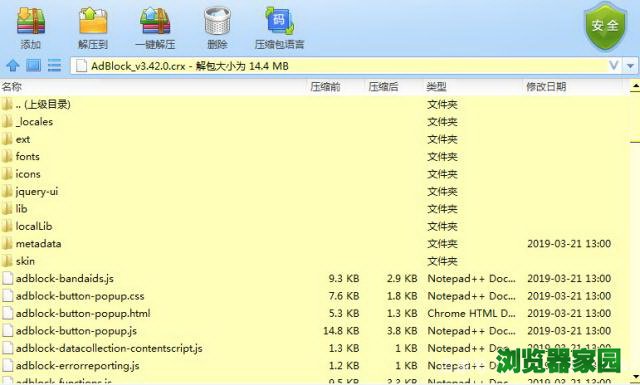The height and width of the screenshot is (385, 640).
Task: Click 1.8 KB compressed size of adblock-button-popup.css
Action: [x=402, y=296]
